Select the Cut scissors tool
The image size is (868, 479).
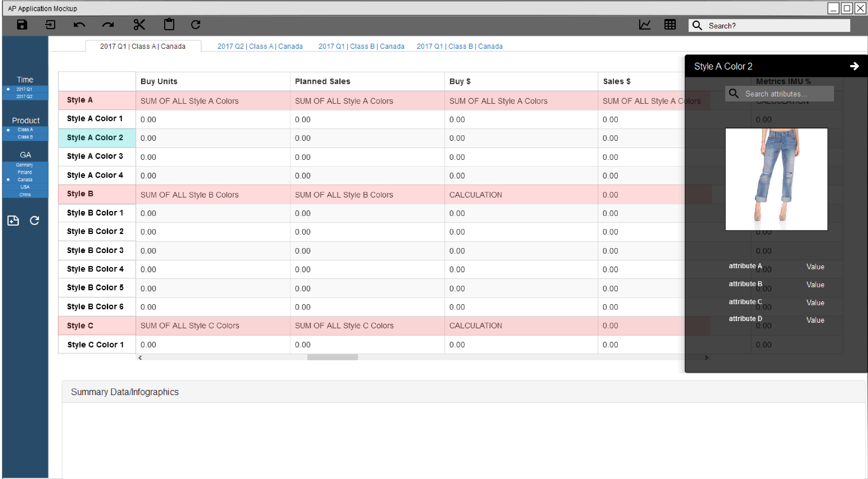[139, 25]
